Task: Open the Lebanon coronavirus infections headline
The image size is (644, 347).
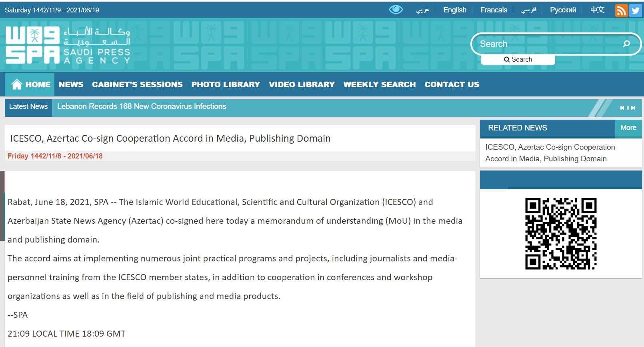Action: [142, 106]
